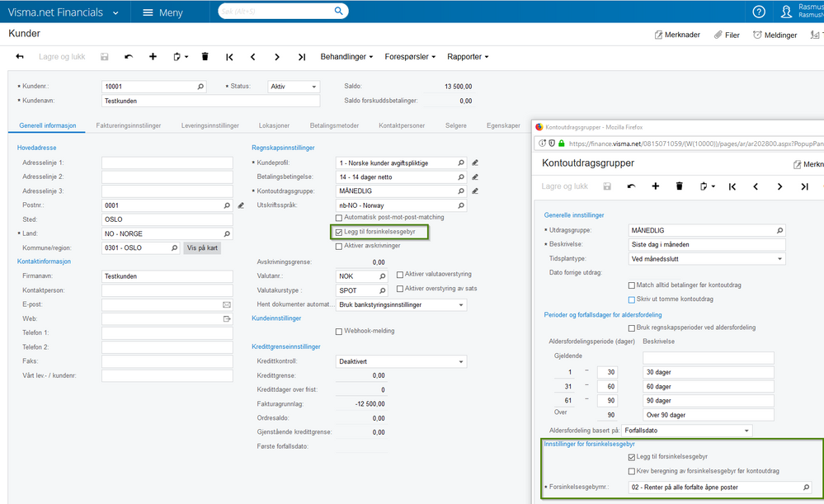
Task: Edit Kundeprofil with pencil icon
Action: click(x=475, y=163)
